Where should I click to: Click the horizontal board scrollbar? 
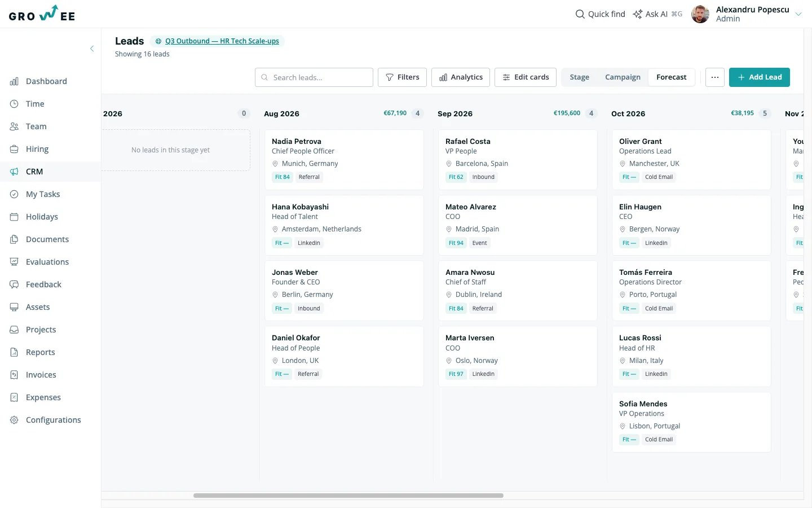(x=348, y=496)
